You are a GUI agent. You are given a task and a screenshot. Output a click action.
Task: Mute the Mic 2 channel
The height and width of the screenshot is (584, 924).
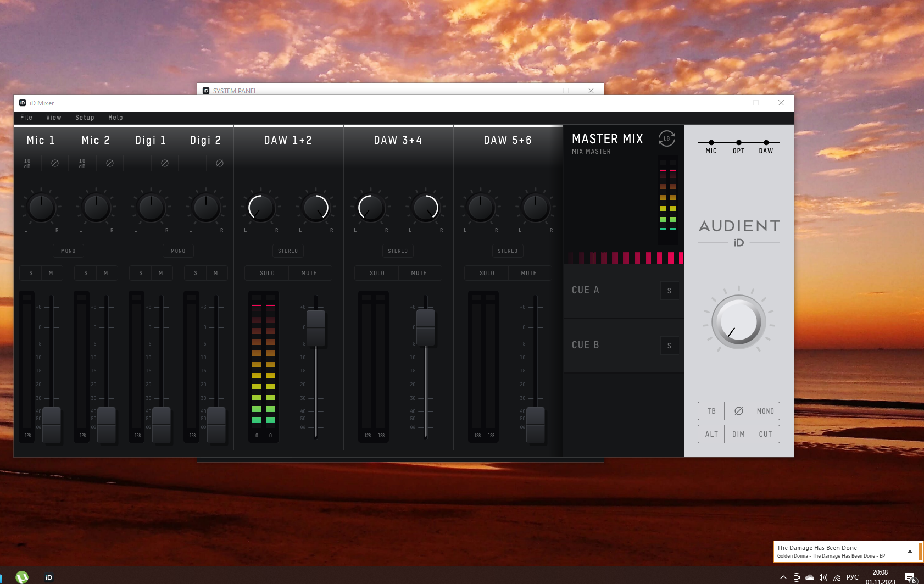click(106, 273)
